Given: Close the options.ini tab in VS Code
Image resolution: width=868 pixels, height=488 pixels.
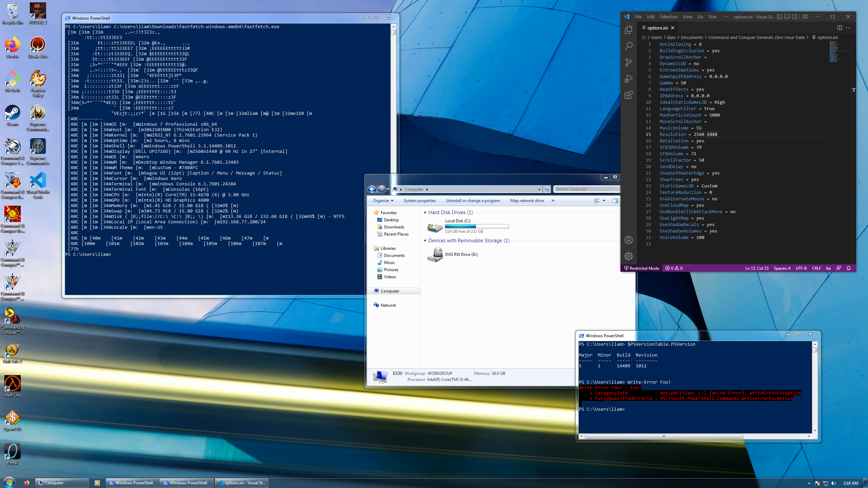Looking at the screenshot, I should [x=673, y=28].
